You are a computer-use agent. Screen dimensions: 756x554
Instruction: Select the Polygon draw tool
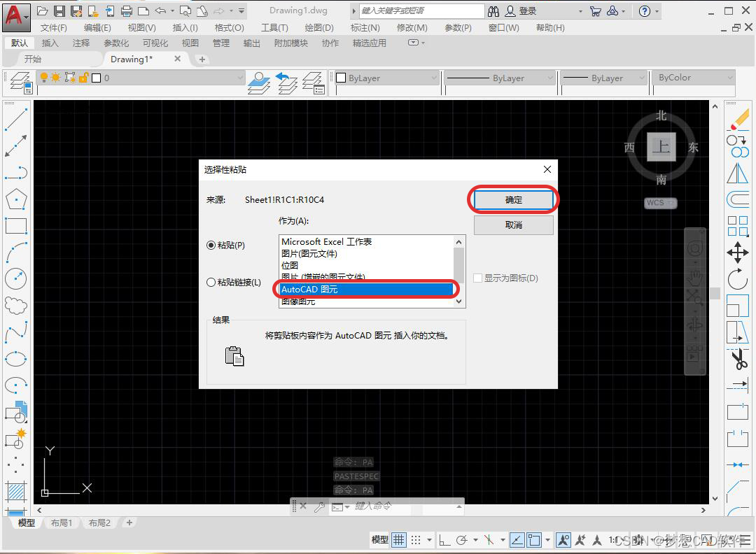[16, 199]
